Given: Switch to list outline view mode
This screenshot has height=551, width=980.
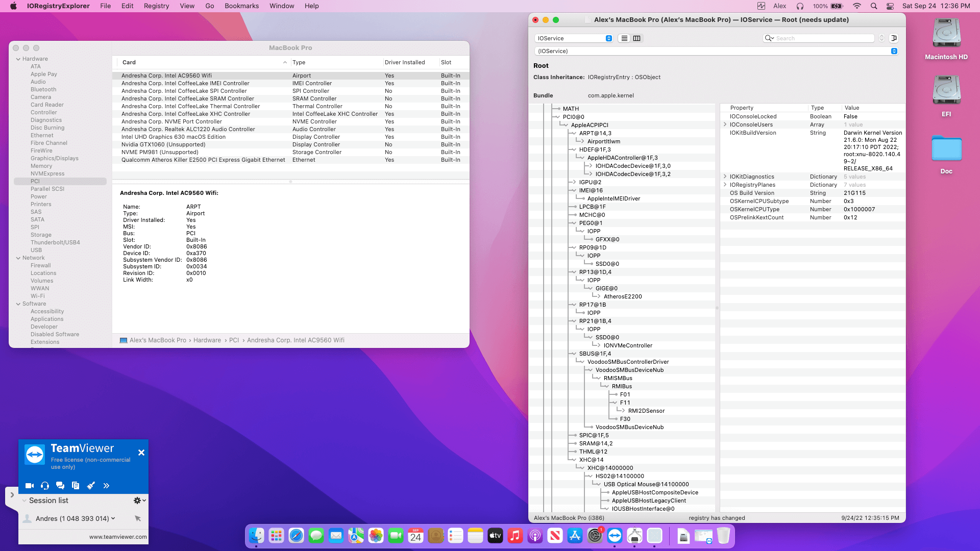Looking at the screenshot, I should coord(624,38).
